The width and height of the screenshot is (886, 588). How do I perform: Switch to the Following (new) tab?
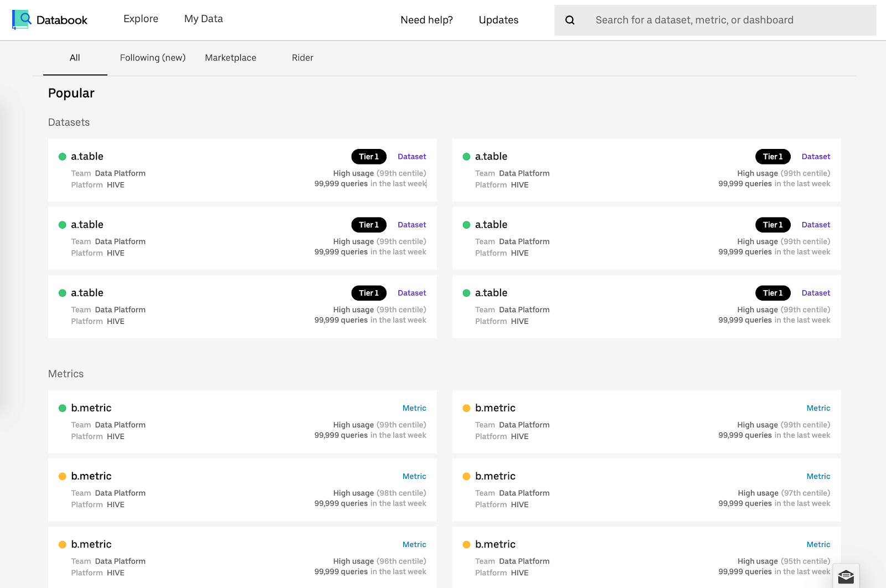[x=152, y=58]
